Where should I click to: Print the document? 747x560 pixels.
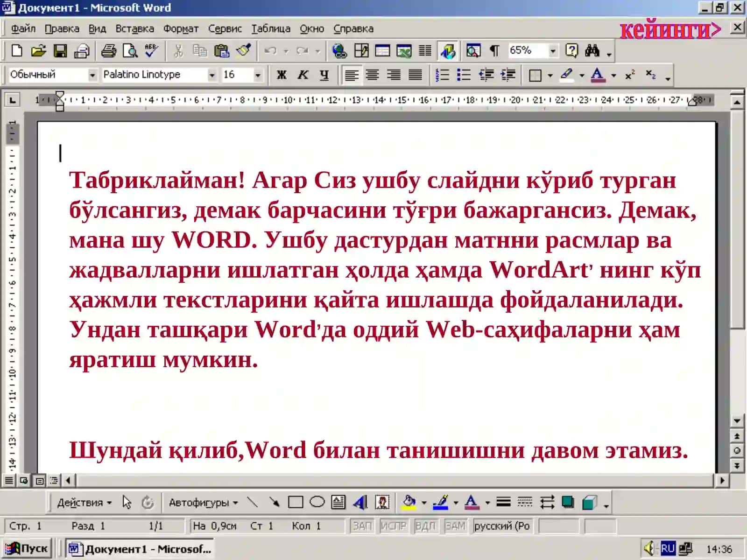tap(109, 50)
